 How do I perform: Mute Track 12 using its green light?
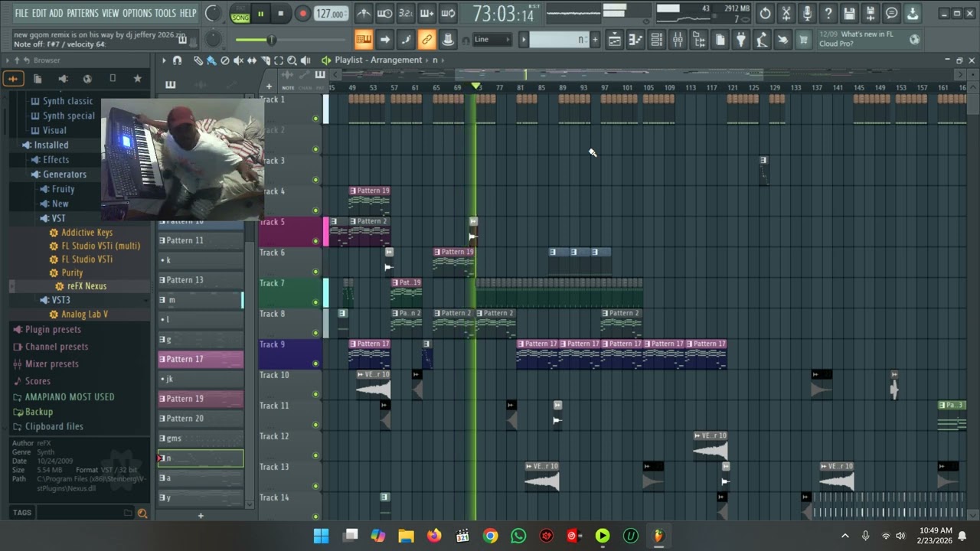[x=315, y=455]
